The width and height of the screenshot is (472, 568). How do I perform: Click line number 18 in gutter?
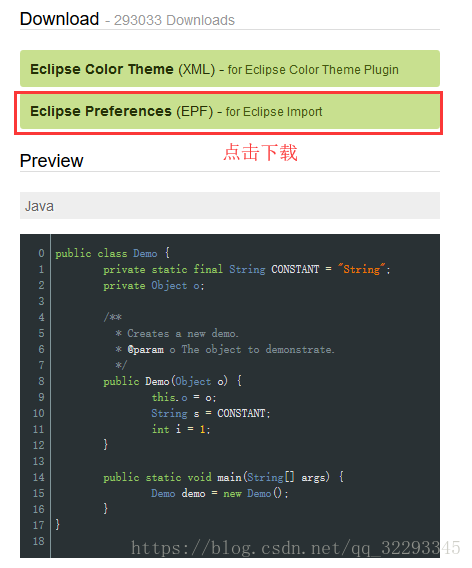(38, 541)
